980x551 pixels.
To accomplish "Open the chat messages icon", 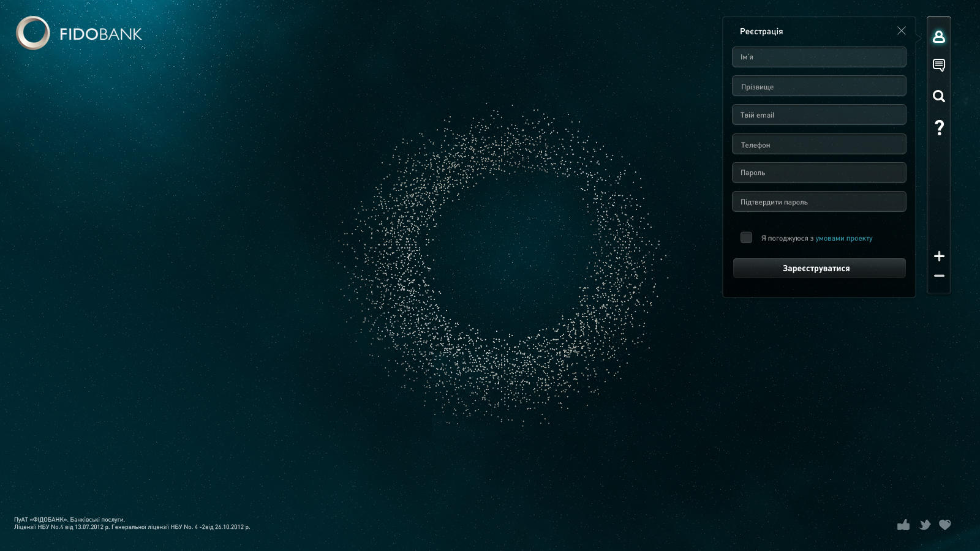I will [x=939, y=65].
